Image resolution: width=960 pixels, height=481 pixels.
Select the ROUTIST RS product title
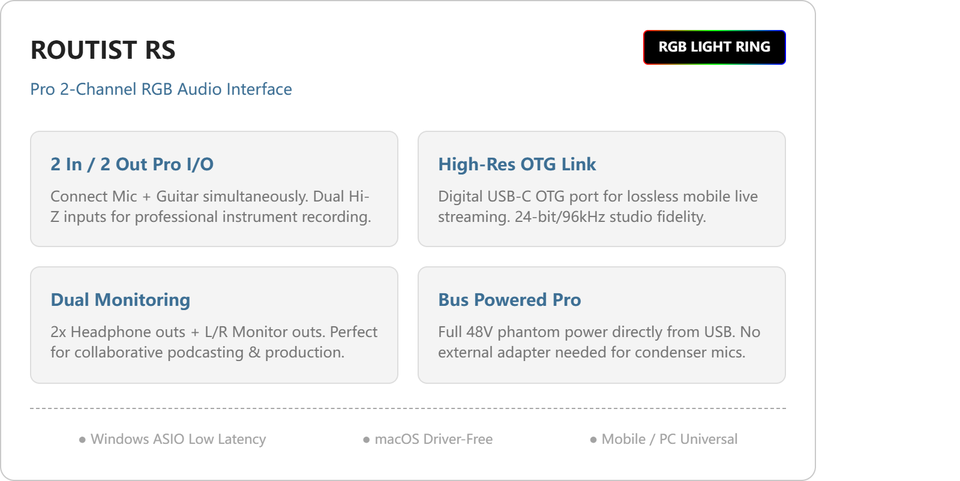(x=103, y=50)
